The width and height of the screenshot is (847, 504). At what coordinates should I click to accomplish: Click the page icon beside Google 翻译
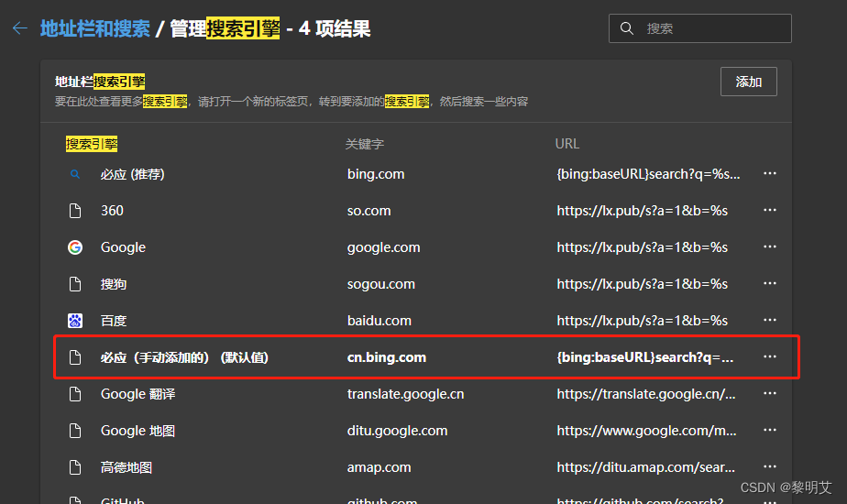tap(75, 394)
